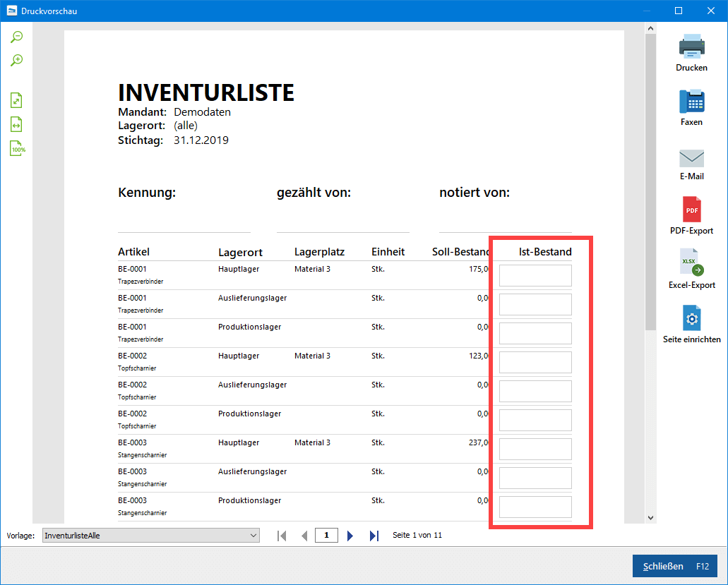Image resolution: width=728 pixels, height=585 pixels.
Task: Click the Einheit column header
Action: tap(388, 252)
